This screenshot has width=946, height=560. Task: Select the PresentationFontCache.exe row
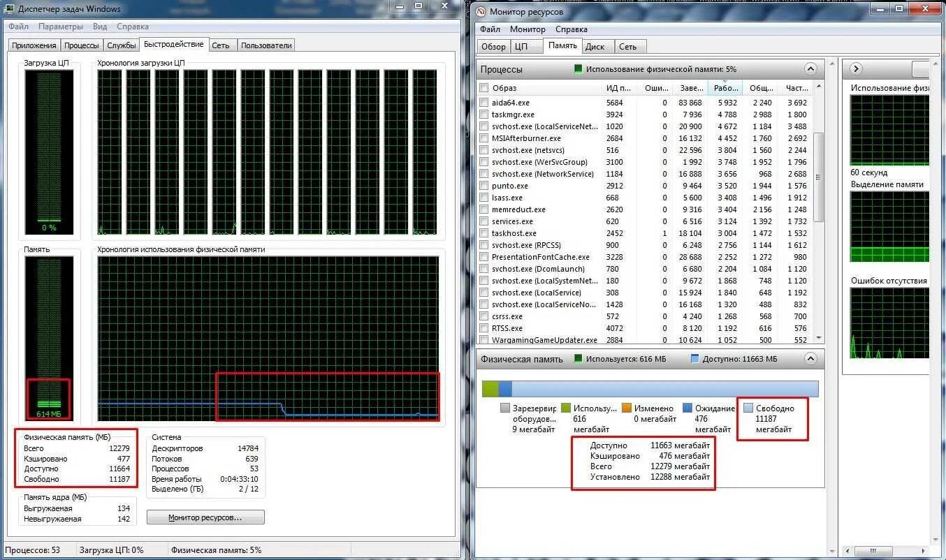click(x=643, y=257)
